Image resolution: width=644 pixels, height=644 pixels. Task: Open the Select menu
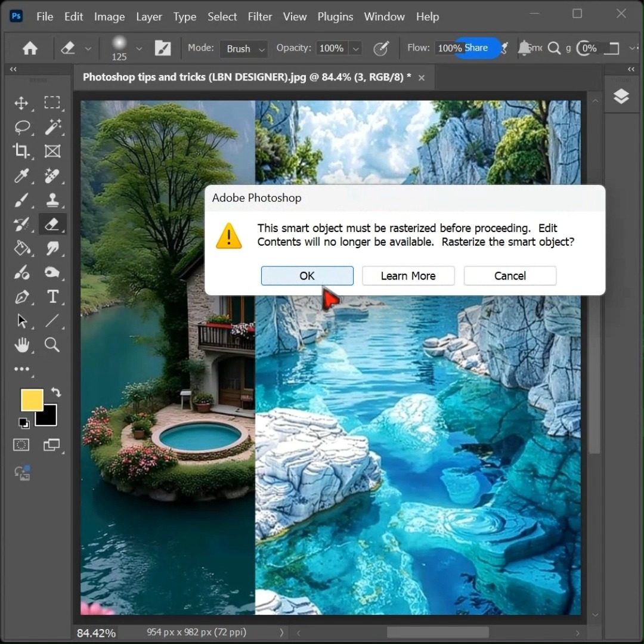(222, 17)
